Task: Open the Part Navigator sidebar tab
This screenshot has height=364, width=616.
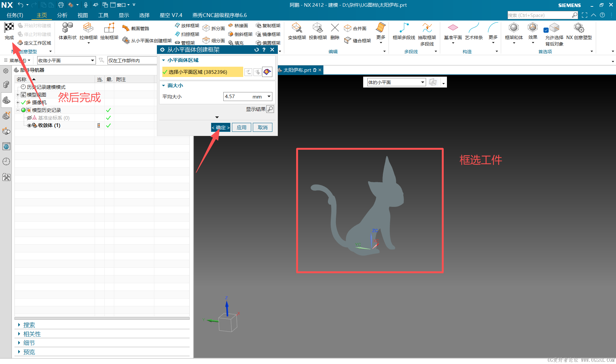Action: click(x=6, y=100)
